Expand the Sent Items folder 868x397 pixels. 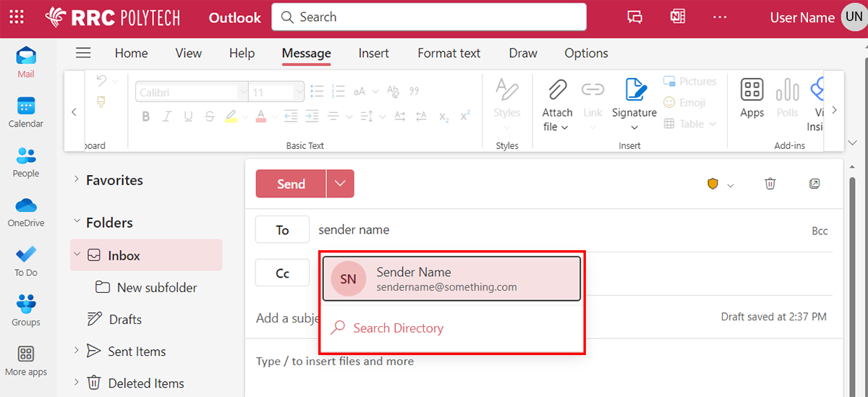point(77,351)
